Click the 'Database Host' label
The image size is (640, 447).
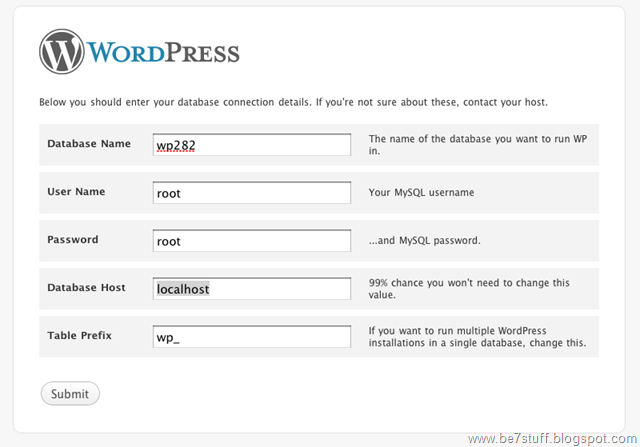pyautogui.click(x=87, y=287)
